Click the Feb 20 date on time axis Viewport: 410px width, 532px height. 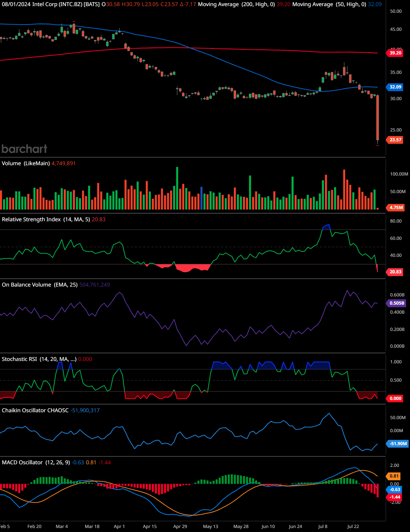[x=35, y=526]
